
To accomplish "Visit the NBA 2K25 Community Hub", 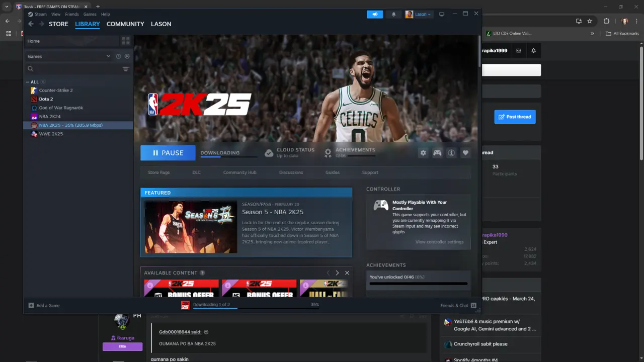I will coord(239,172).
